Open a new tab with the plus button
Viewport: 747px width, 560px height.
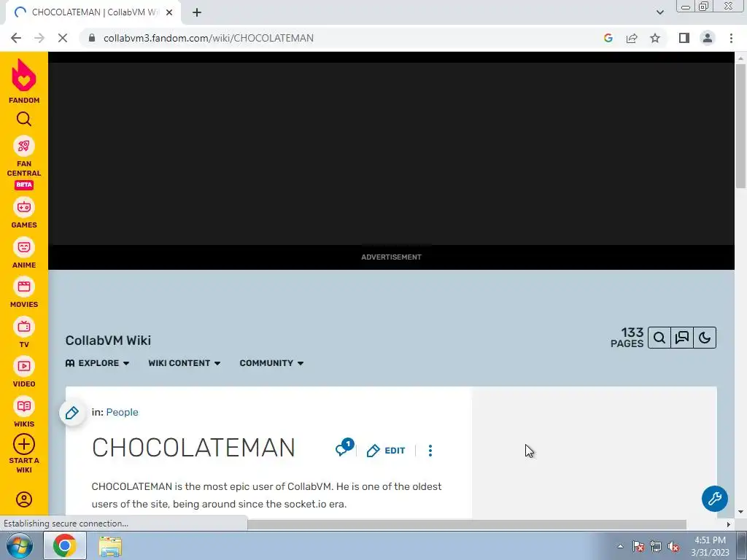click(x=197, y=13)
